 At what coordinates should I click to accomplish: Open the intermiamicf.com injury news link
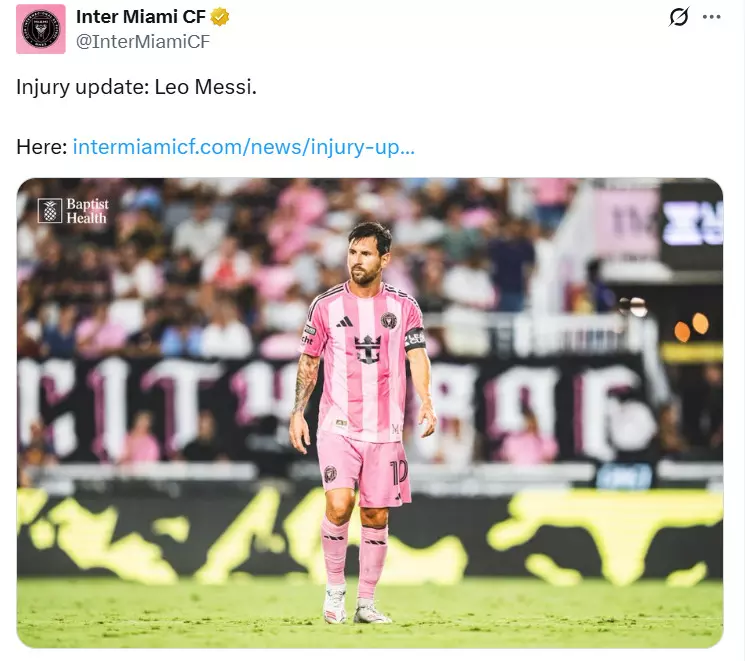244,147
